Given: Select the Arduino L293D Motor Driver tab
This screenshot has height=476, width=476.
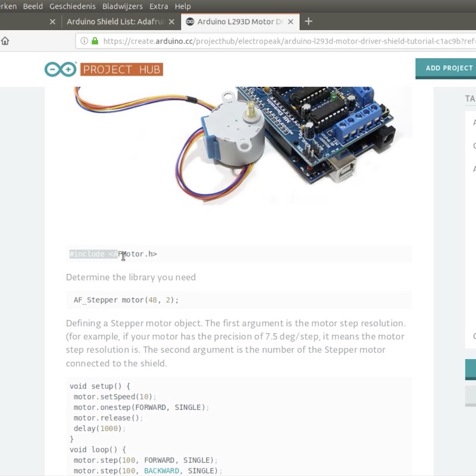Looking at the screenshot, I should coord(240,22).
